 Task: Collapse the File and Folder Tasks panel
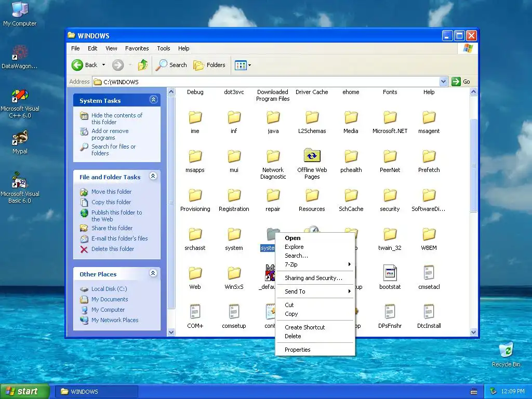click(x=153, y=176)
